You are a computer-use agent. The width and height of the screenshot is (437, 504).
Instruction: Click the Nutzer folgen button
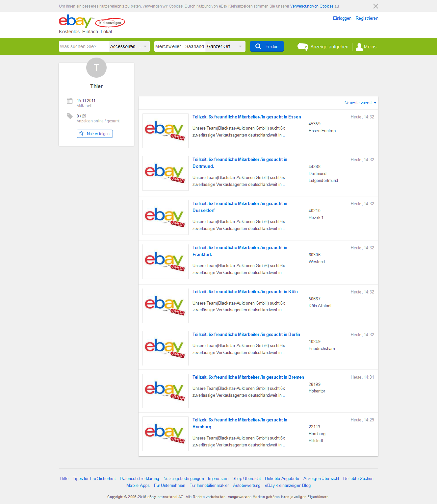click(95, 134)
